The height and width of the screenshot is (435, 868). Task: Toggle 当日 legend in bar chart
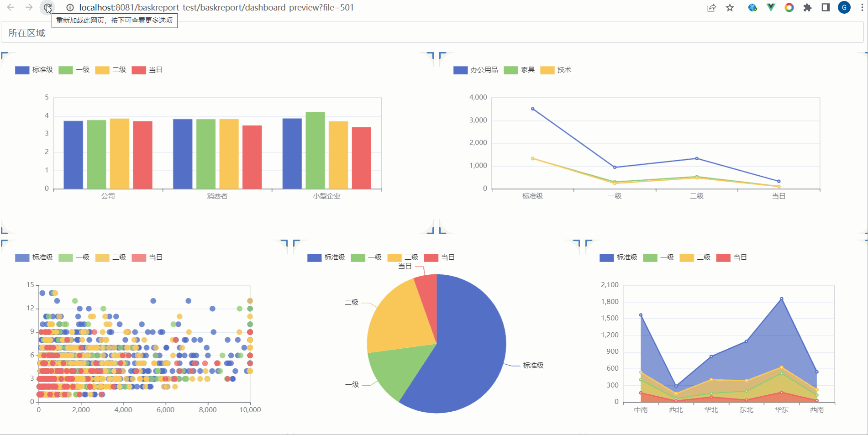click(x=147, y=70)
